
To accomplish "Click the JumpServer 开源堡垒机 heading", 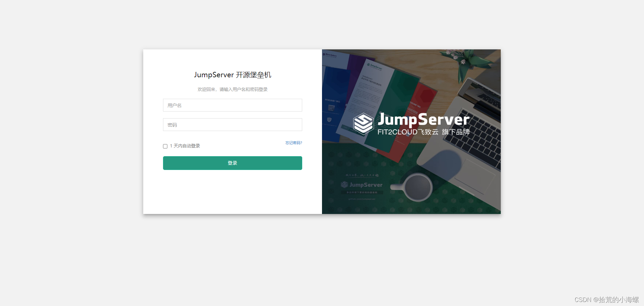I will 232,75.
